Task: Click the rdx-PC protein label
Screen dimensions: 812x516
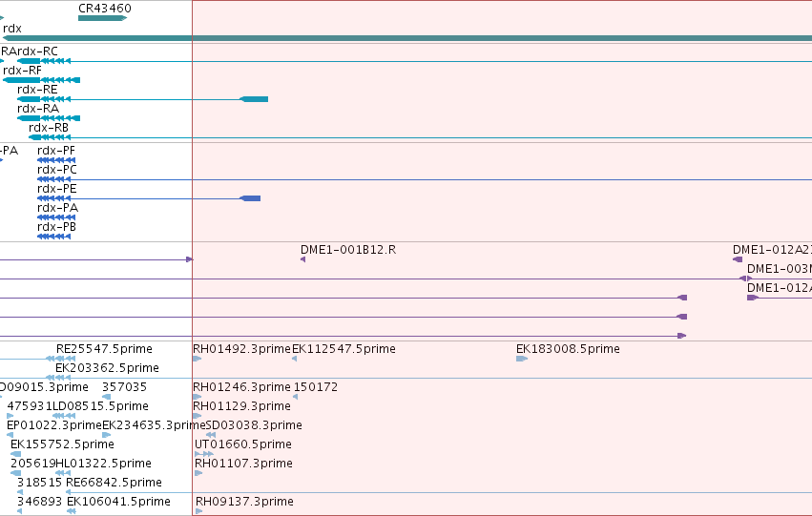Action: click(57, 170)
